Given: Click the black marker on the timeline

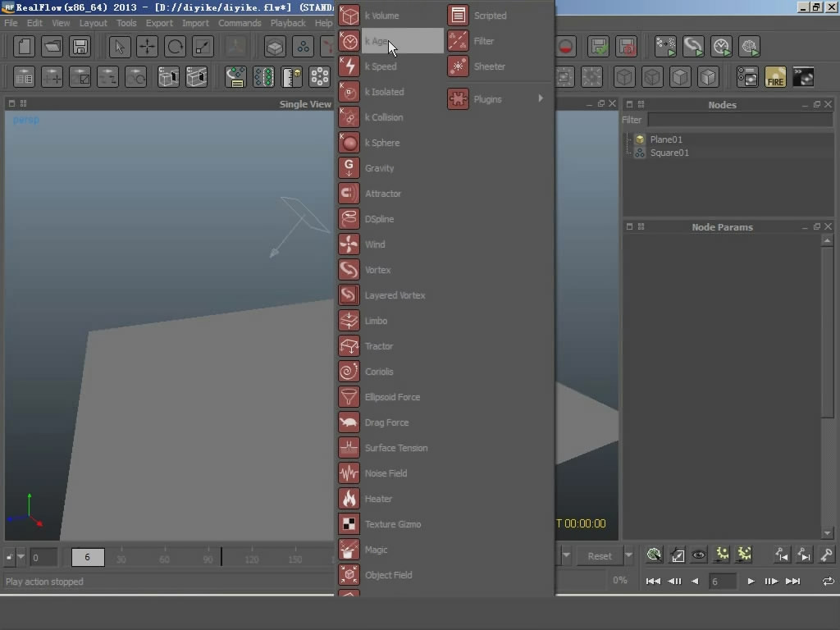Looking at the screenshot, I should [221, 557].
